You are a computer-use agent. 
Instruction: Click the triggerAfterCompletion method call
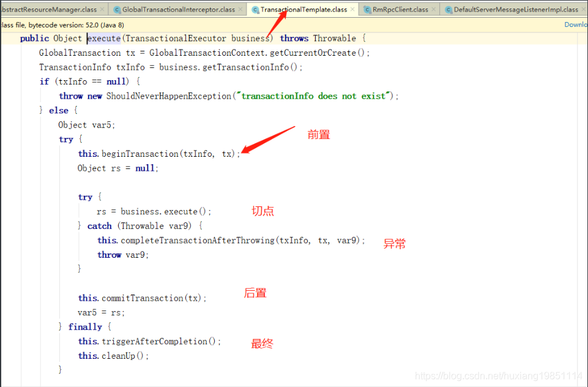[x=155, y=342]
